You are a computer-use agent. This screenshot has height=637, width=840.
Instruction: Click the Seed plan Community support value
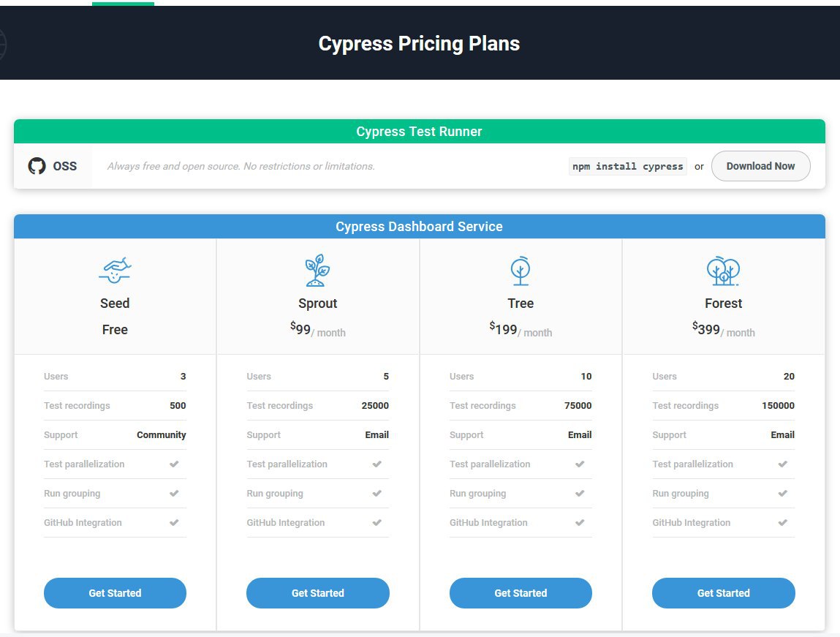162,435
